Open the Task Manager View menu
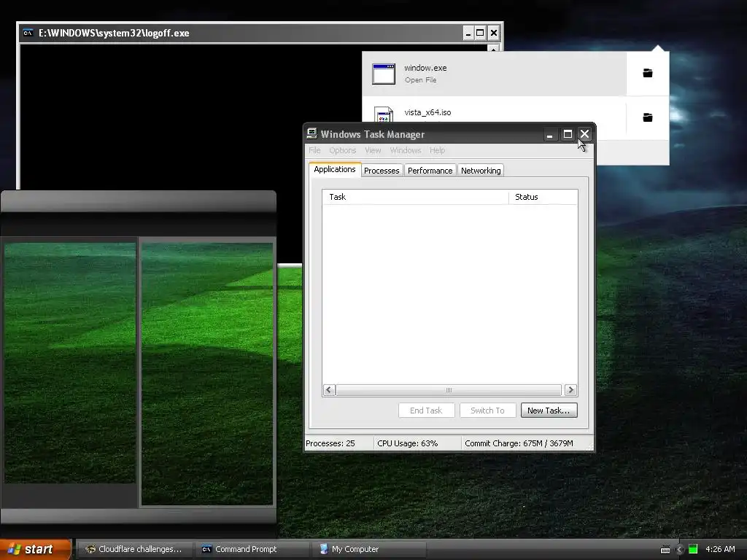 [373, 150]
